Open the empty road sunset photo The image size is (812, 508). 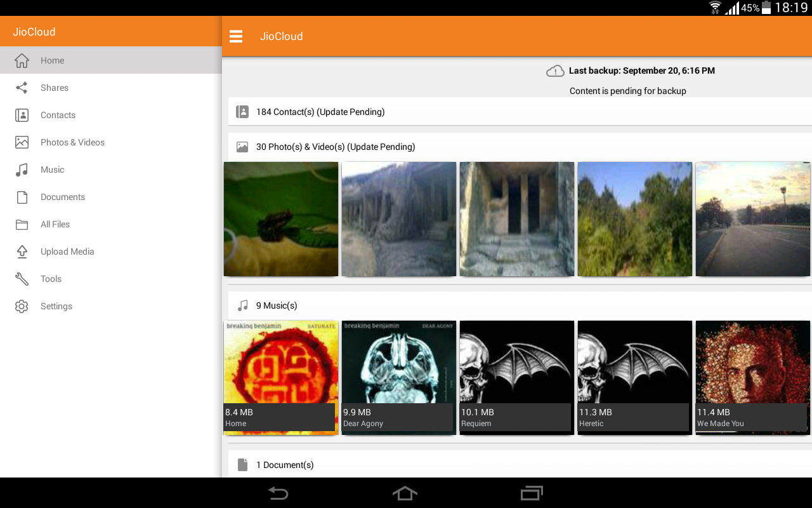tap(753, 219)
